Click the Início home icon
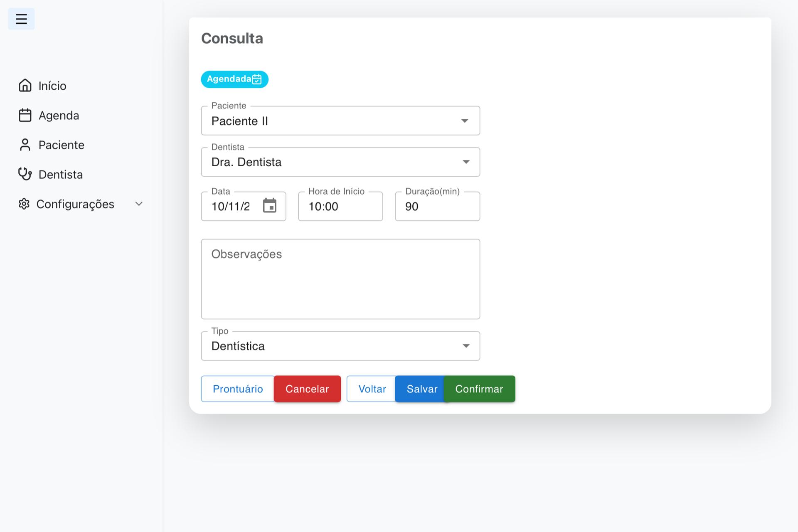The width and height of the screenshot is (798, 532). click(25, 86)
